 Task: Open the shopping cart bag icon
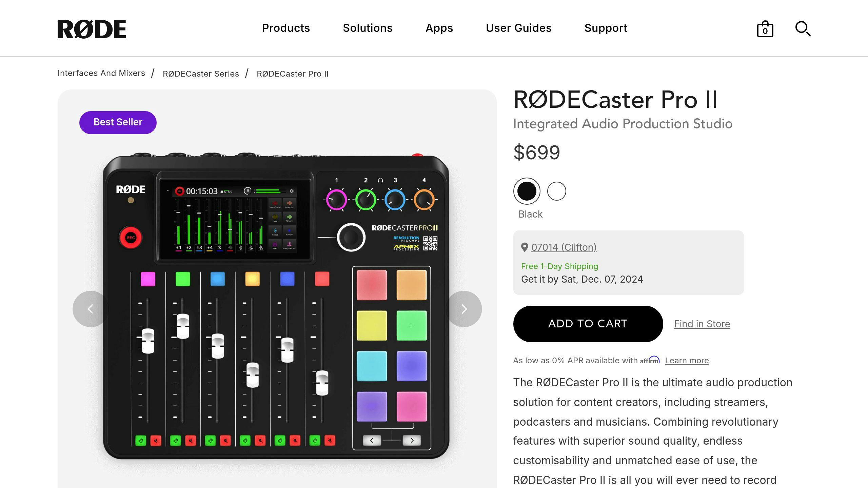[x=765, y=29]
